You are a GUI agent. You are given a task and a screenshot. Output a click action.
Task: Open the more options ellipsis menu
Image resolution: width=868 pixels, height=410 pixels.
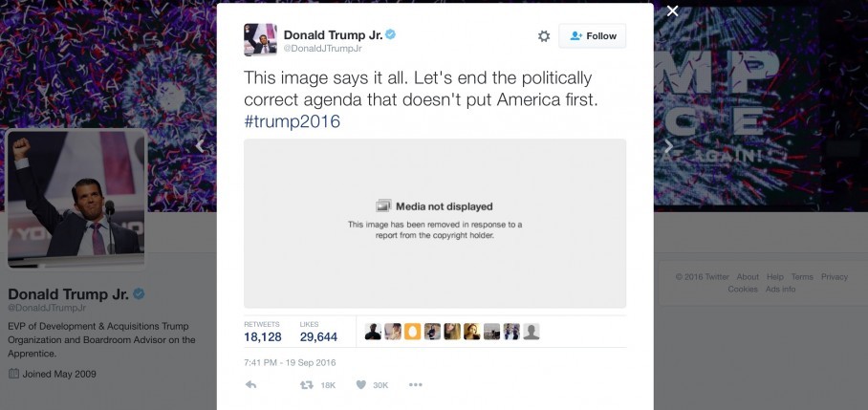pyautogui.click(x=416, y=384)
